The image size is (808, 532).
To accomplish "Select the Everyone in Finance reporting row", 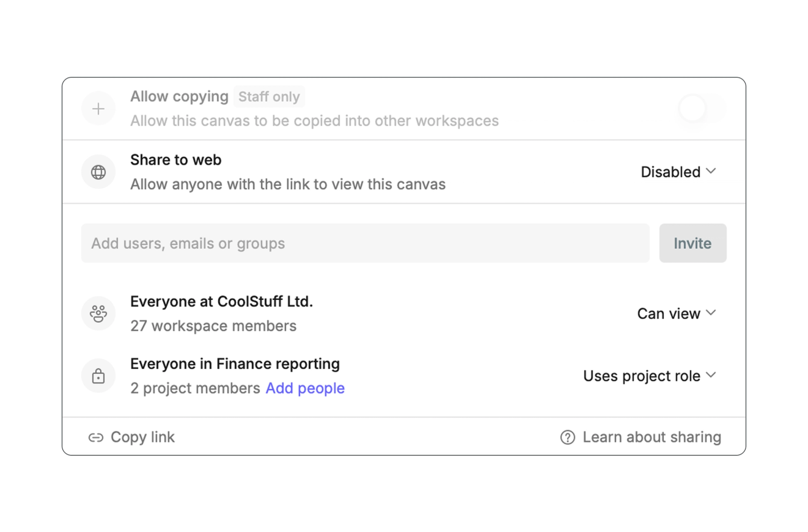I will [235, 363].
